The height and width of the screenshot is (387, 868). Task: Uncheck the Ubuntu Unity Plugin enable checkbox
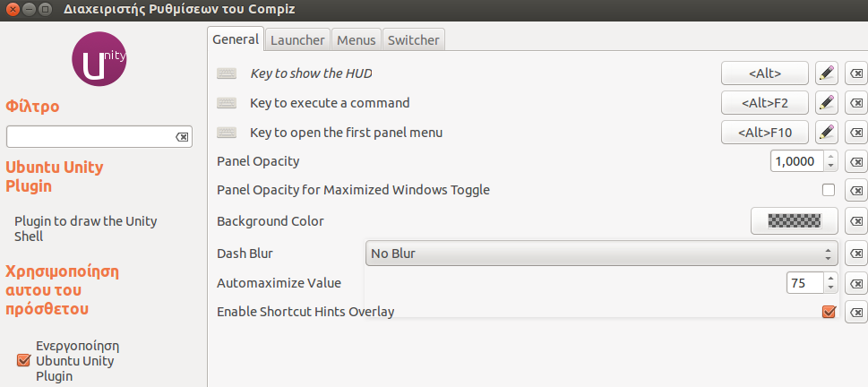pyautogui.click(x=24, y=360)
